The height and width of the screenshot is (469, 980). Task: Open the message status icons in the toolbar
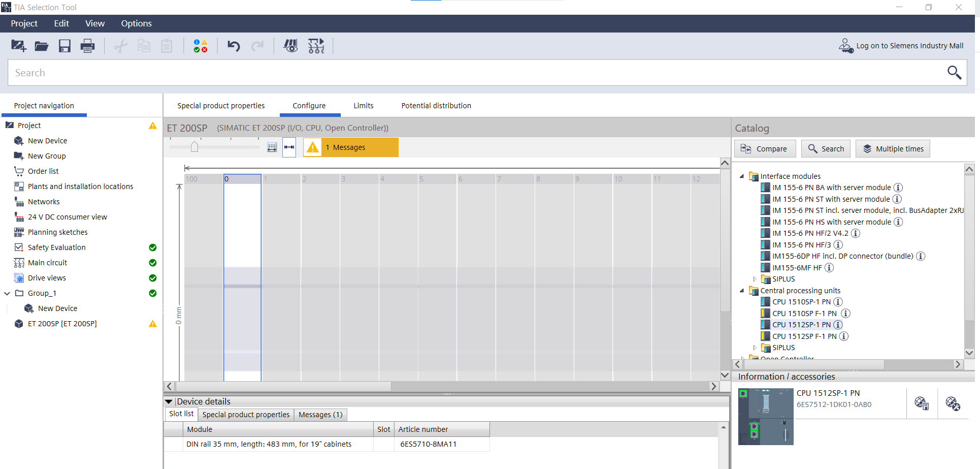coord(201,46)
